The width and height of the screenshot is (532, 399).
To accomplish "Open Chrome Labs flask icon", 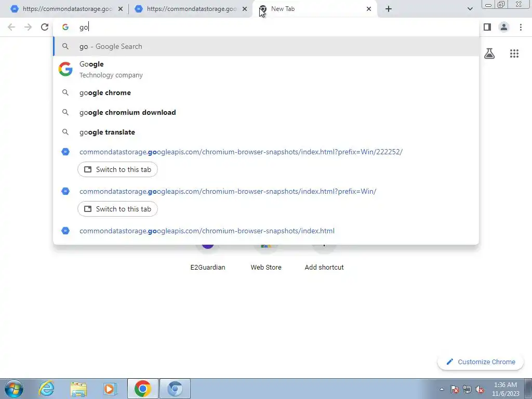I will [x=489, y=54].
